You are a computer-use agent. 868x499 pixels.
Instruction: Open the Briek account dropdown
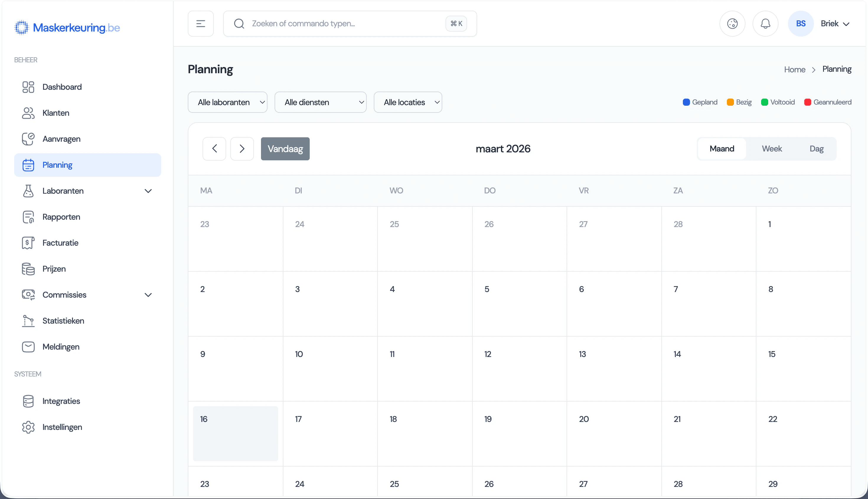click(x=835, y=23)
